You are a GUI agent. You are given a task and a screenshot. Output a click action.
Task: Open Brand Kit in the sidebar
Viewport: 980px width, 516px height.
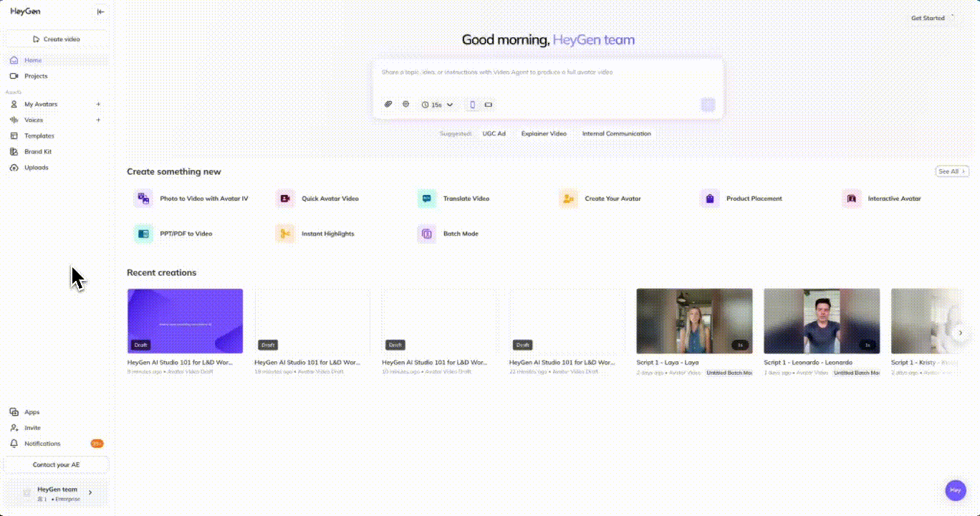coord(57,152)
